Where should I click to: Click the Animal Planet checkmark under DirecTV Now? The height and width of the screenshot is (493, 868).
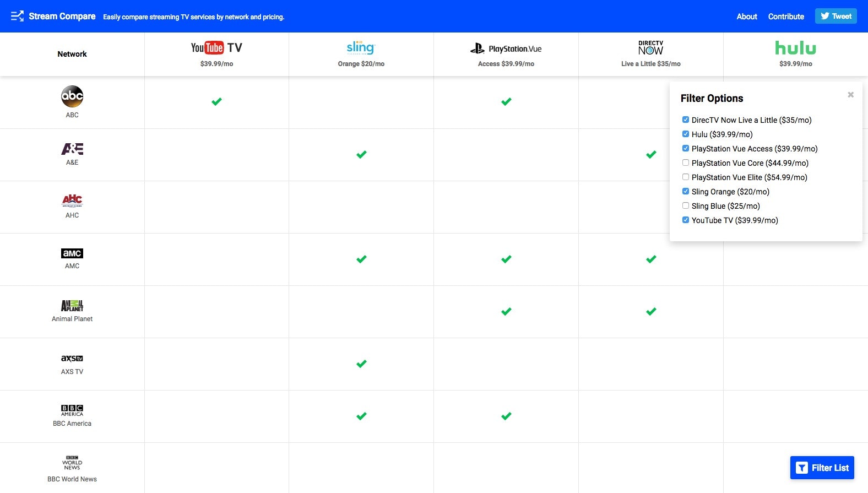651,312
